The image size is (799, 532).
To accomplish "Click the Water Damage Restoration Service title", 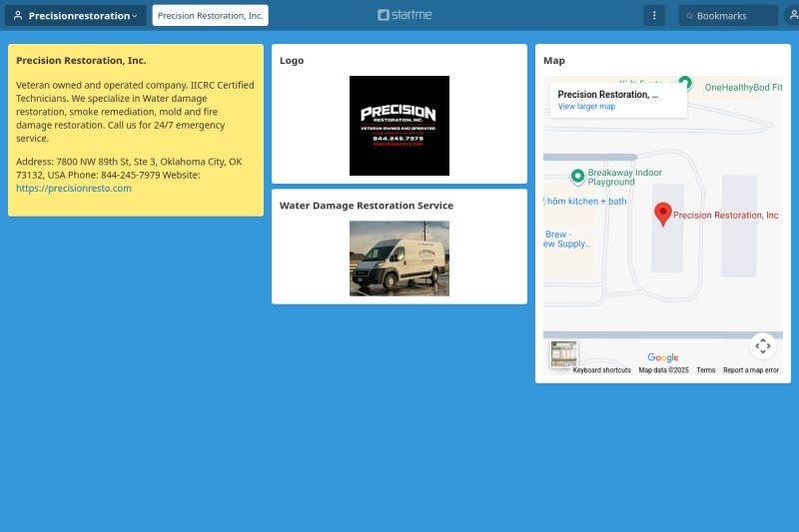I will click(367, 206).
